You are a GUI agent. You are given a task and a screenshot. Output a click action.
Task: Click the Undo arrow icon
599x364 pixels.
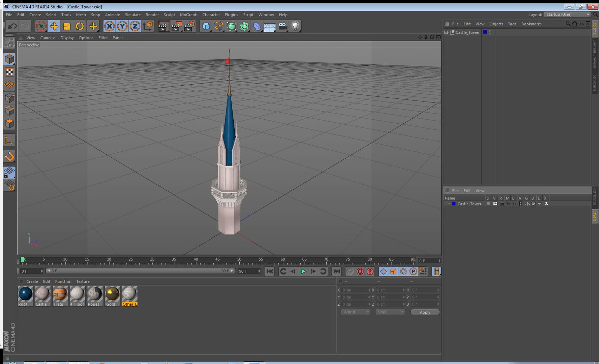point(12,26)
